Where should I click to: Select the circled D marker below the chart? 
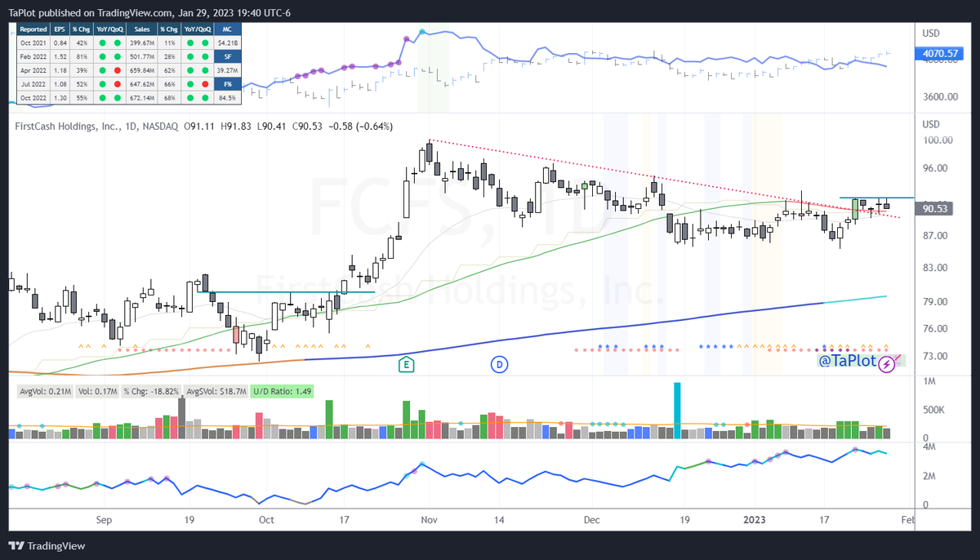499,365
